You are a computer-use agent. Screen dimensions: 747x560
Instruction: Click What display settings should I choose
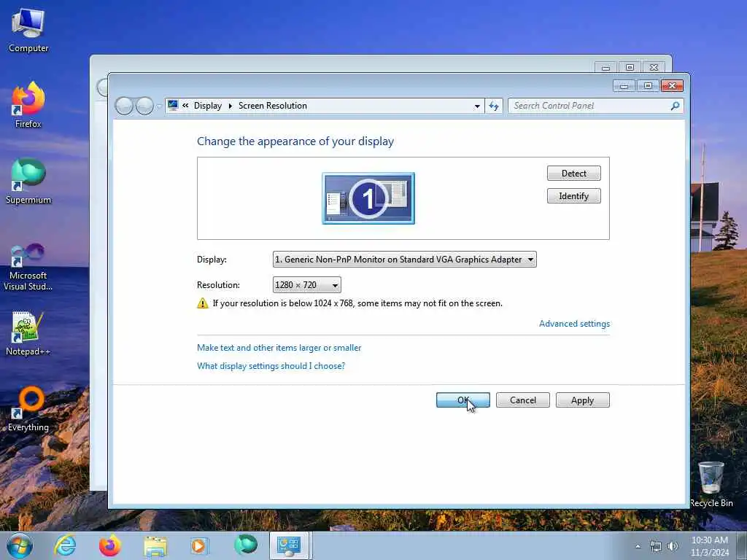[x=271, y=366]
